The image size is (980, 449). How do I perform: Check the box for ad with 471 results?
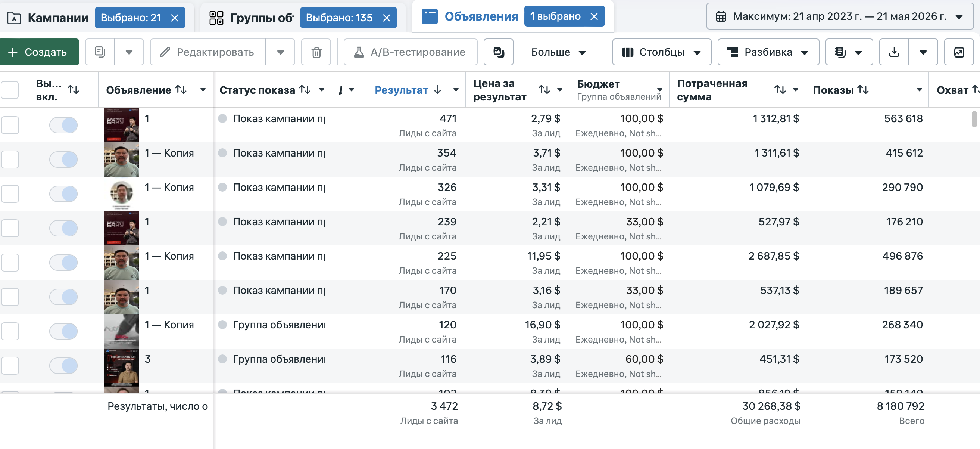coord(10,125)
